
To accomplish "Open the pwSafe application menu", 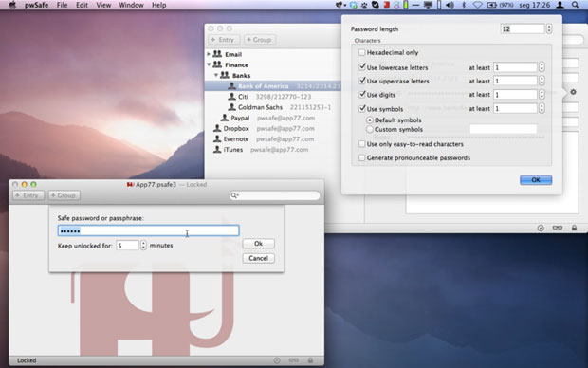I will click(x=36, y=5).
